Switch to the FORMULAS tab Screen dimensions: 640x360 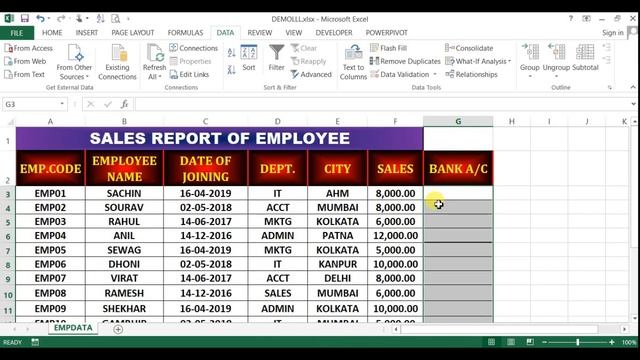185,33
